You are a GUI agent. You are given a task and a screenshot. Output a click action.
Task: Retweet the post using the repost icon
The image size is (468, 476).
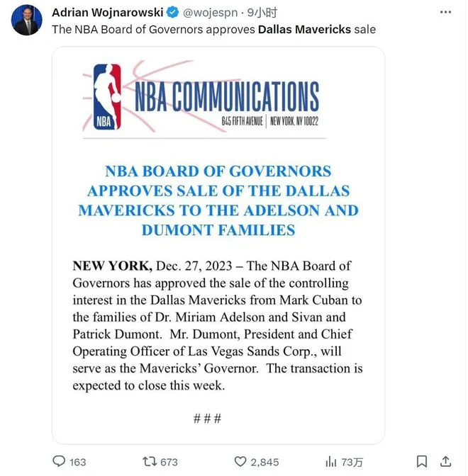(x=150, y=461)
